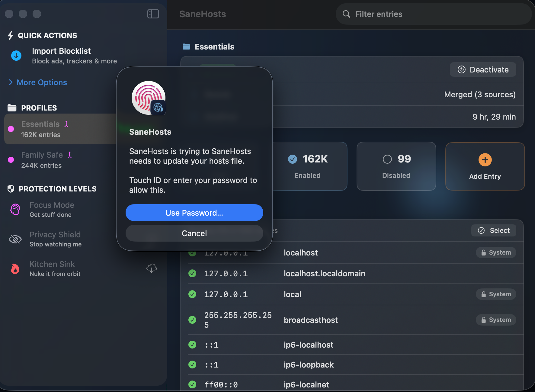Click the Add Entry plus icon

[x=485, y=160]
